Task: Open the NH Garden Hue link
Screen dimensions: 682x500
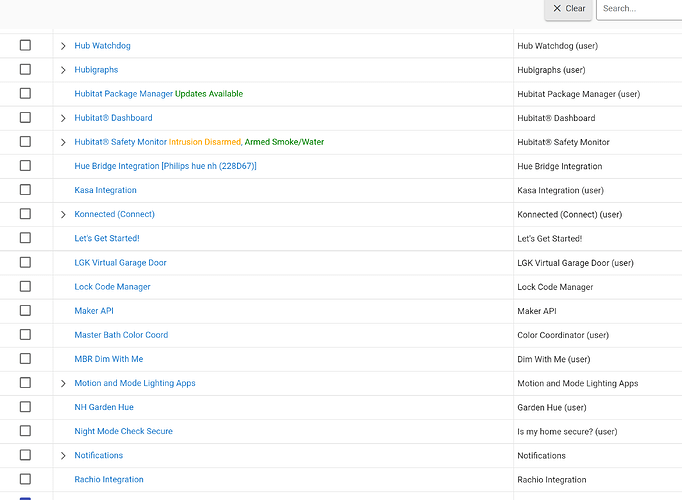Action: 104,407
